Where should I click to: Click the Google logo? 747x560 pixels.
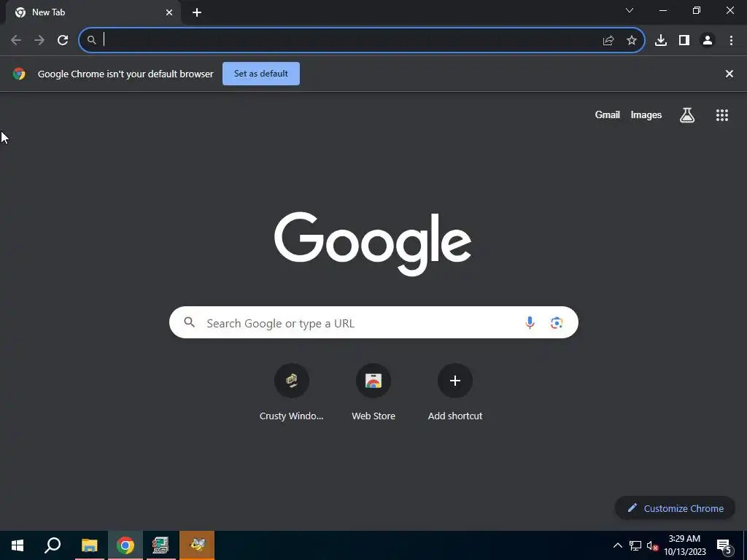point(373,244)
